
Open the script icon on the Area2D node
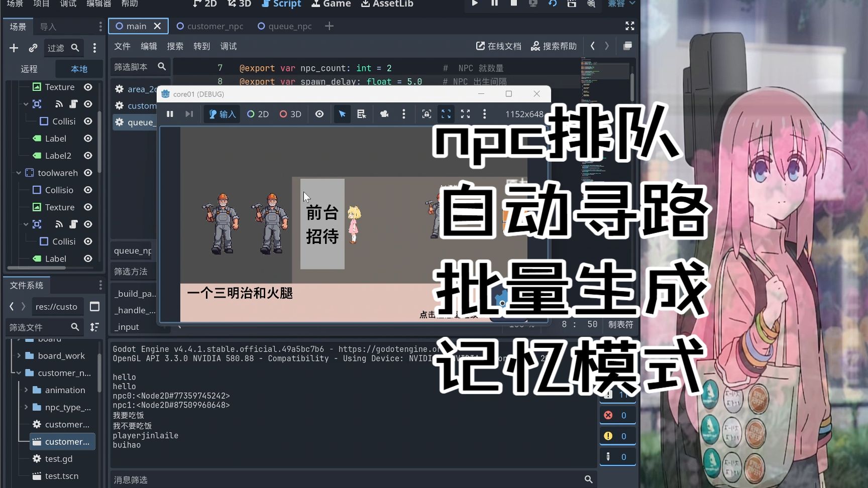click(x=73, y=104)
